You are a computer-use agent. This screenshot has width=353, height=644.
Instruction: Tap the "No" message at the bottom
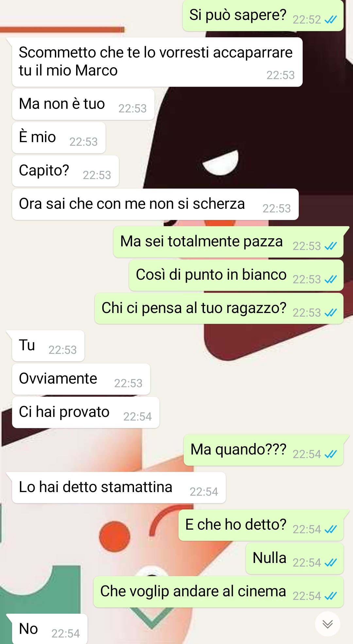50,629
